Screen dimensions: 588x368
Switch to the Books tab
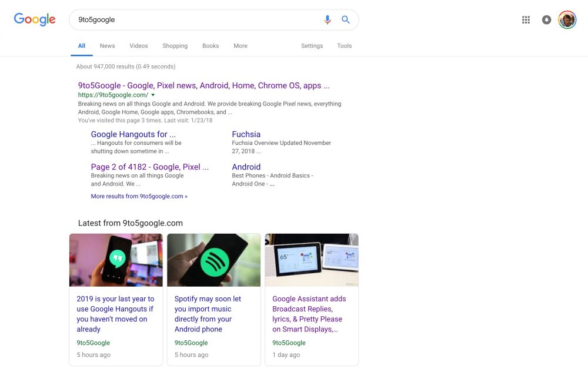[x=210, y=45]
